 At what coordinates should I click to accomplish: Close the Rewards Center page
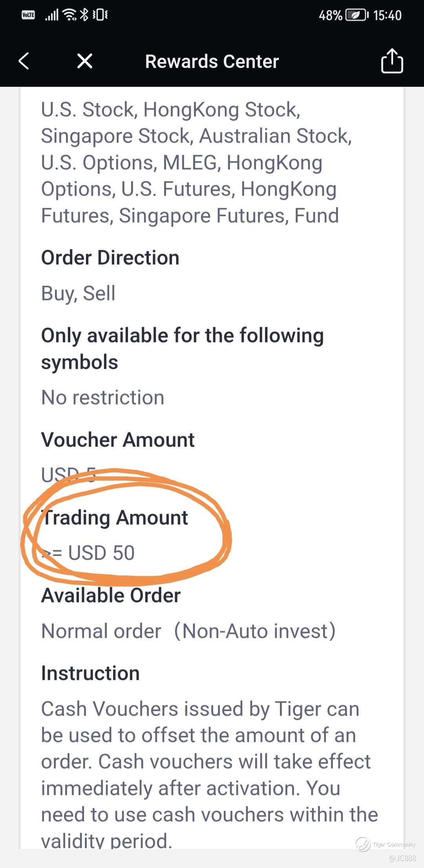tap(85, 61)
